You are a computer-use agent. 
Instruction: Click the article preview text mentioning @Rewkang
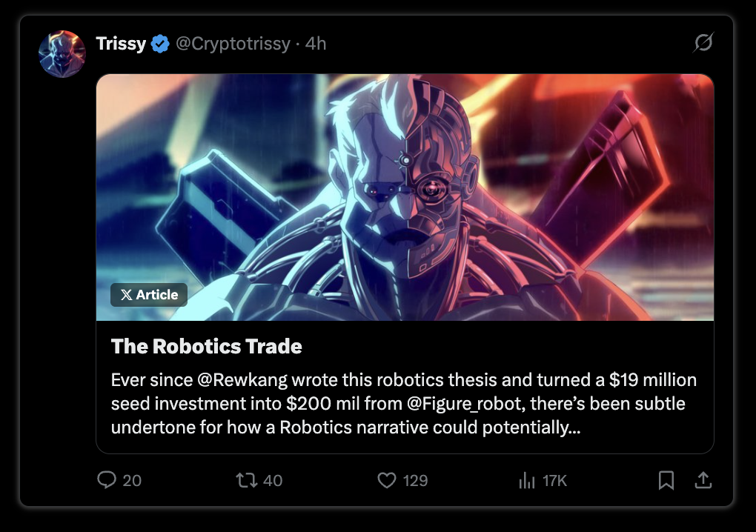click(404, 403)
